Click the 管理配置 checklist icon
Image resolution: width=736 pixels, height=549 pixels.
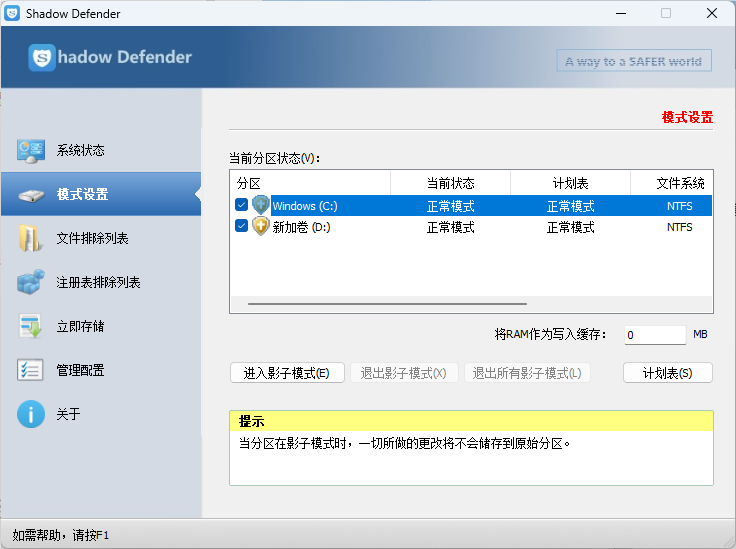click(x=30, y=370)
